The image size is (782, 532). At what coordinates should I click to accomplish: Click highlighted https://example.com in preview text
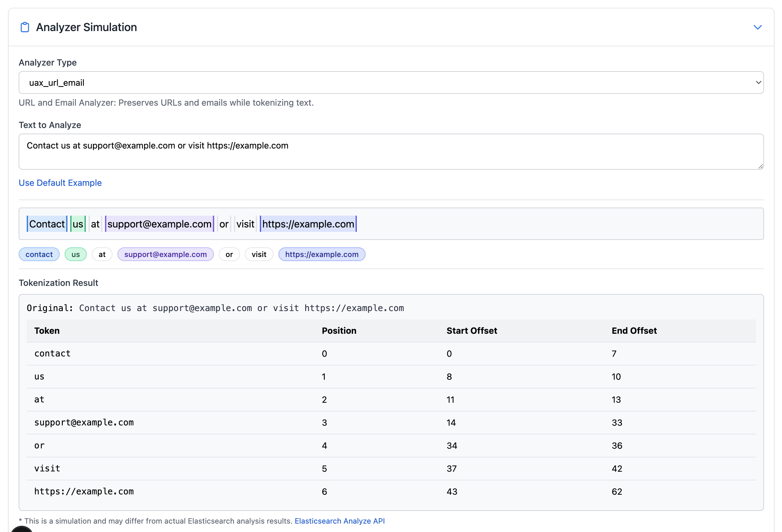(x=308, y=224)
